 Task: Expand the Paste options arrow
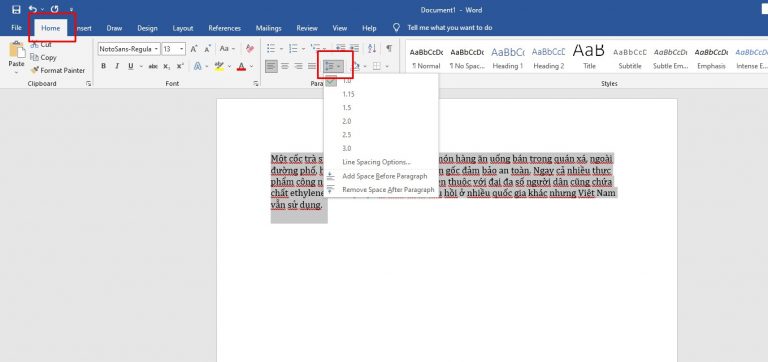point(16,72)
